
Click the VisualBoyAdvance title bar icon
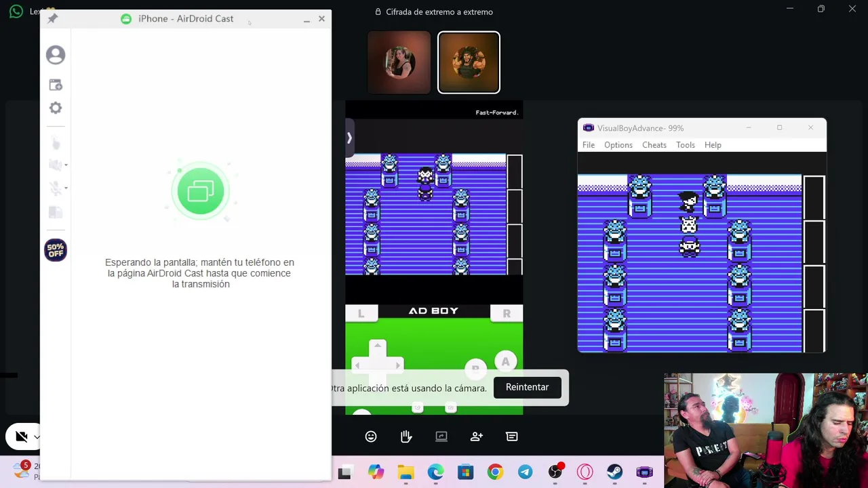(589, 128)
